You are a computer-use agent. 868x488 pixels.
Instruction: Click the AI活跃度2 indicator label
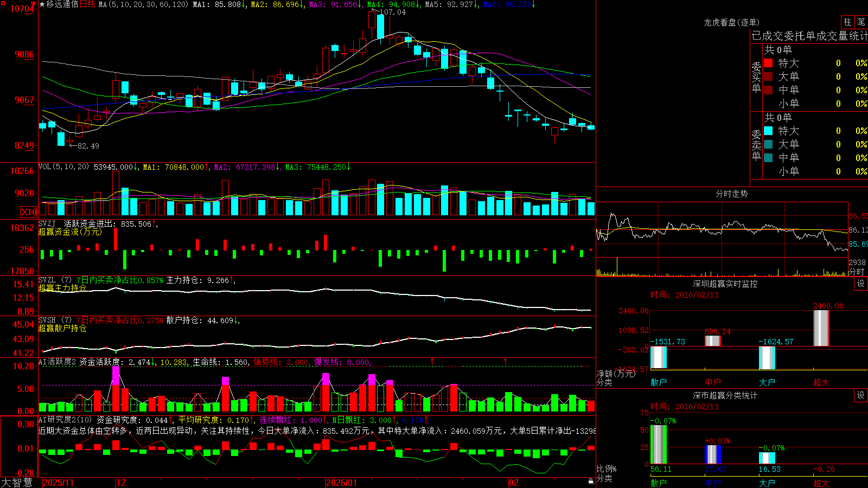[x=57, y=362]
